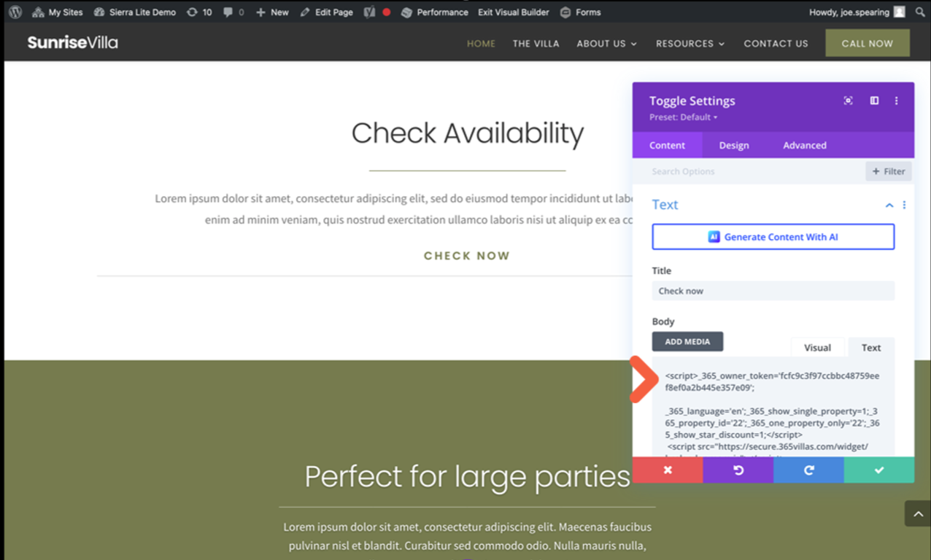The width and height of the screenshot is (931, 560).
Task: Switch to the Content tab
Action: pos(667,145)
